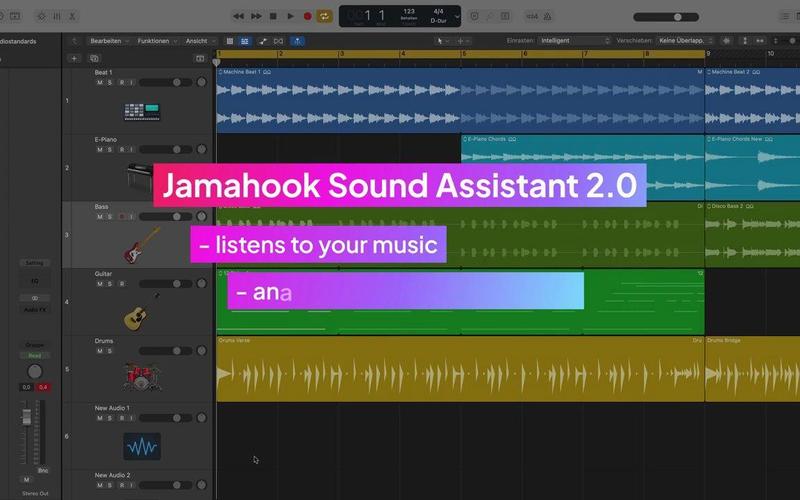Select the Disco Bass 2 region
This screenshot has width=800, height=500.
(753, 235)
